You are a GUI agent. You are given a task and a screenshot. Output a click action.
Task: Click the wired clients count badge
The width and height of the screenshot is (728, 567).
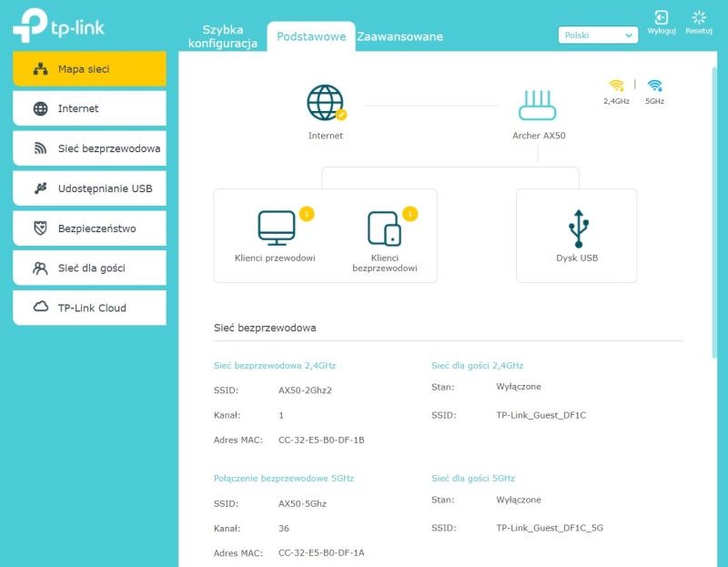coord(307,214)
